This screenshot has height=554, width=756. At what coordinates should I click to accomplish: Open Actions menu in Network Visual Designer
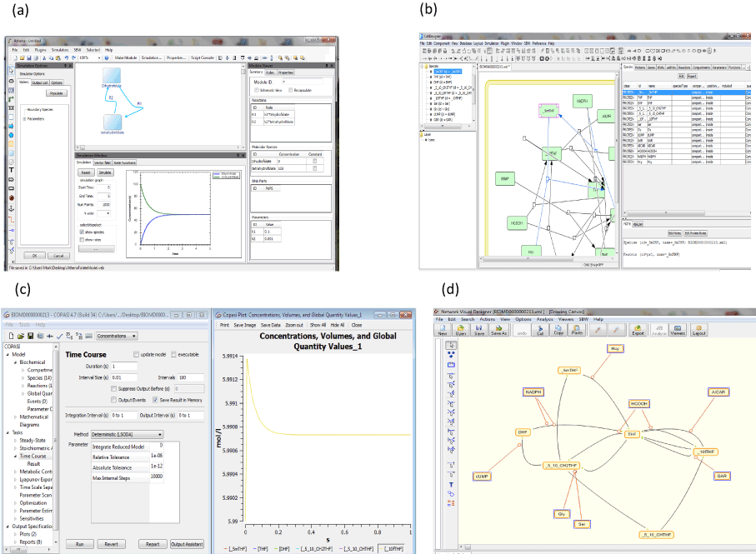[487, 319]
